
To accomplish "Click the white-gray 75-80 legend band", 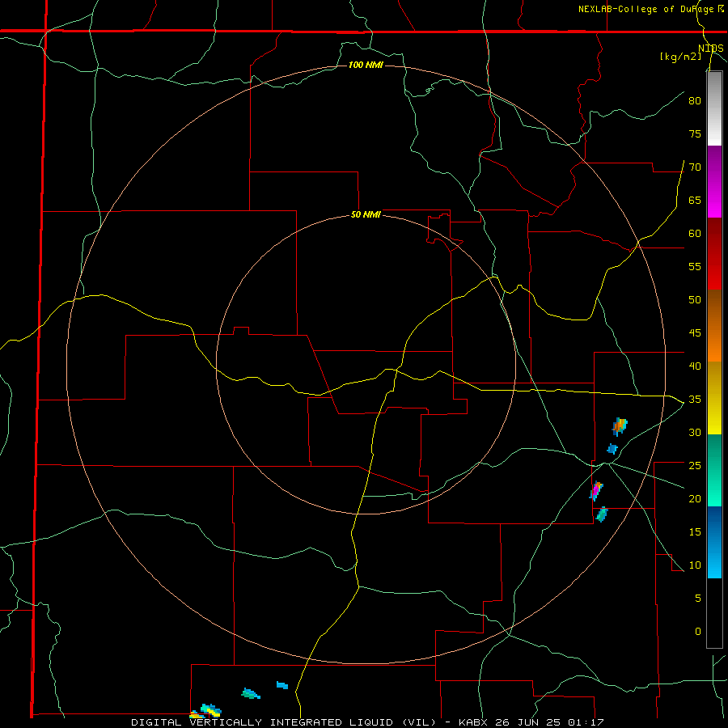I will click(714, 109).
